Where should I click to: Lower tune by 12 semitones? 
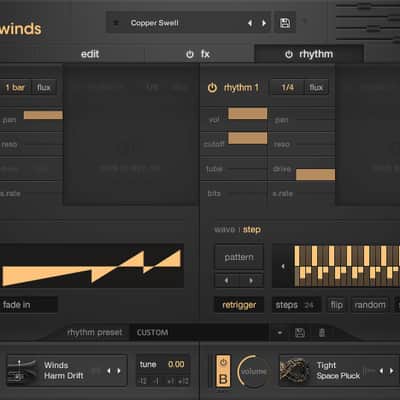point(143,381)
